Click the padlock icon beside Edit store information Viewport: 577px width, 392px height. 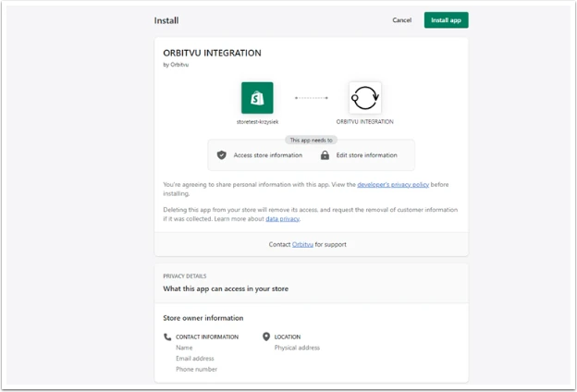[x=325, y=155]
